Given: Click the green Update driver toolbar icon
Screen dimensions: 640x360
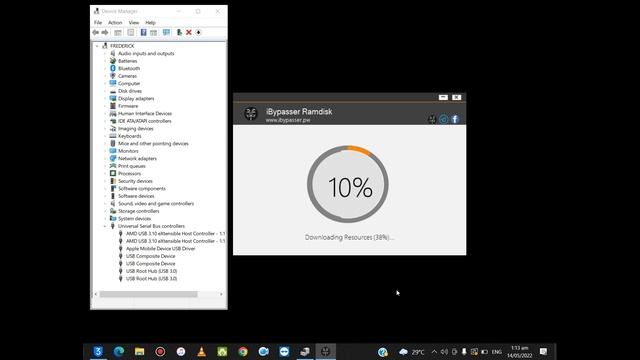Looking at the screenshot, I should [179, 32].
